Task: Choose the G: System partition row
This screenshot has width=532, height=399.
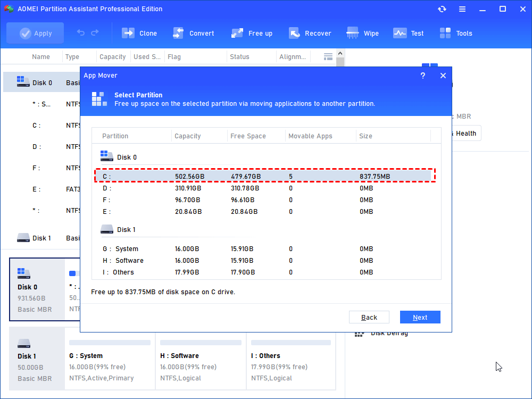Action: (x=265, y=249)
